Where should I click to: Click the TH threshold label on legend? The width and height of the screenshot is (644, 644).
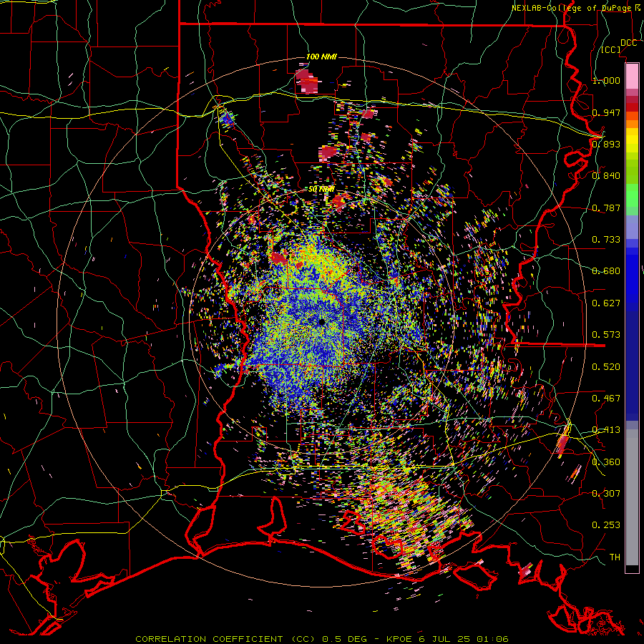615,557
